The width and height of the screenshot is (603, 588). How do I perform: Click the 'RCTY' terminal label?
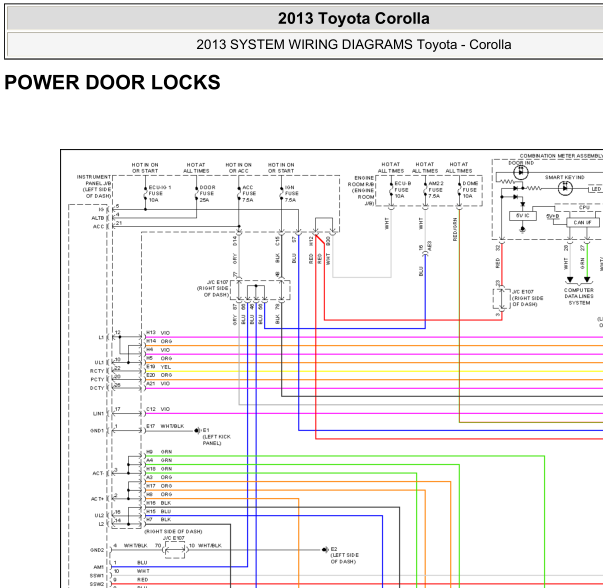[97, 371]
